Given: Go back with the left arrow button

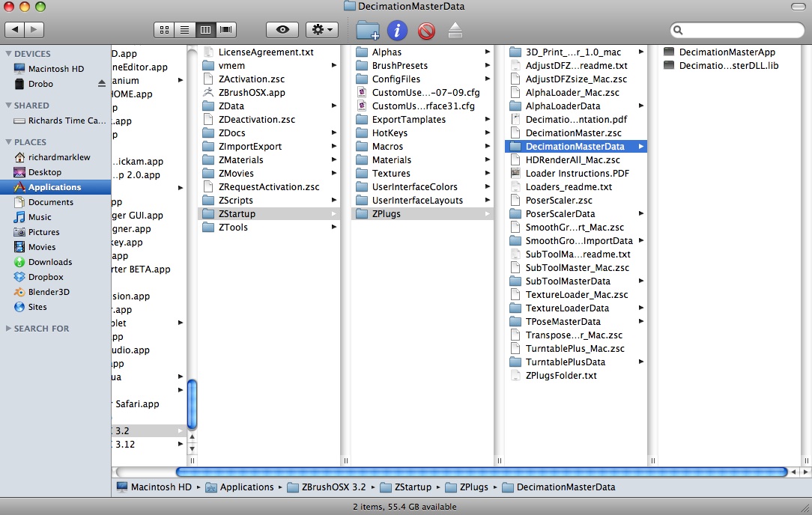Looking at the screenshot, I should 14,29.
